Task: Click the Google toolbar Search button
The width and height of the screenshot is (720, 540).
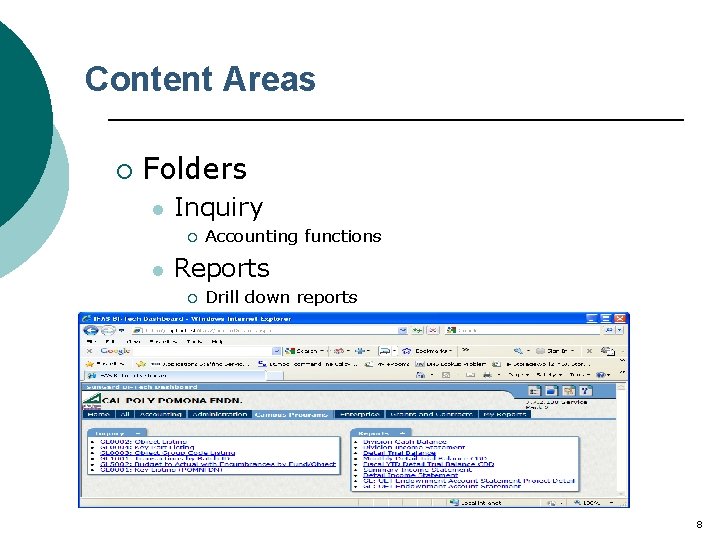Action: pyautogui.click(x=304, y=351)
